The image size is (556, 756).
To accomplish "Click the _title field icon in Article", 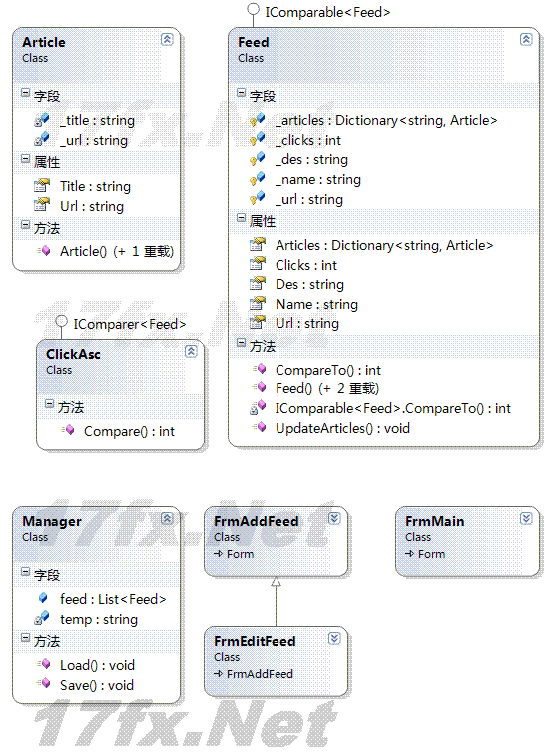I will tap(42, 120).
